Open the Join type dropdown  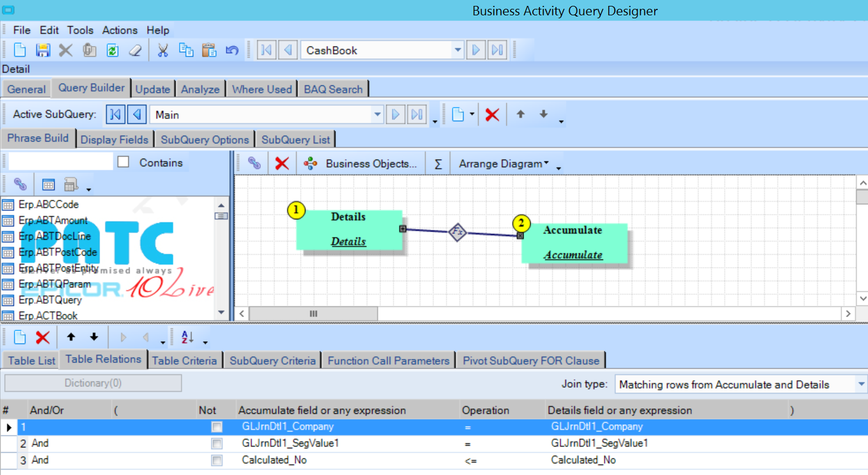[x=861, y=384]
